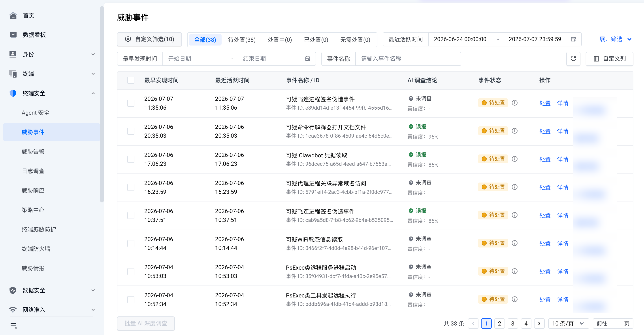Select the 处置中(0) tab

point(279,40)
